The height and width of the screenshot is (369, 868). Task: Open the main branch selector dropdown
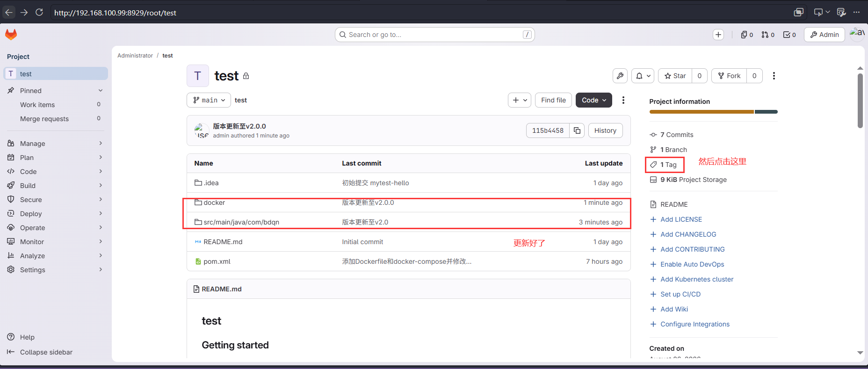209,100
